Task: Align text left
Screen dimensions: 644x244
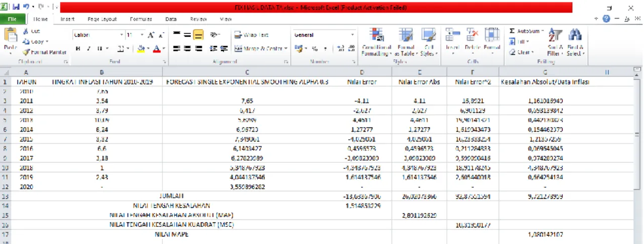Action: coord(176,49)
